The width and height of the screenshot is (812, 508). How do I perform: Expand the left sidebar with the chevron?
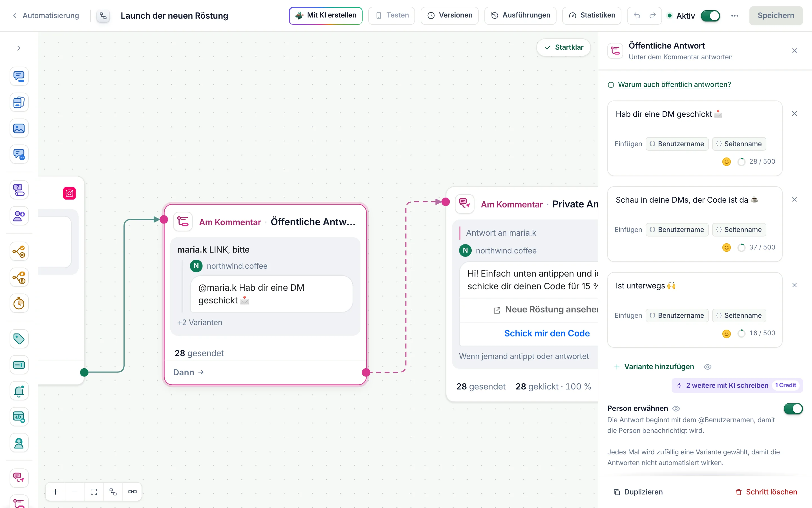pos(19,48)
